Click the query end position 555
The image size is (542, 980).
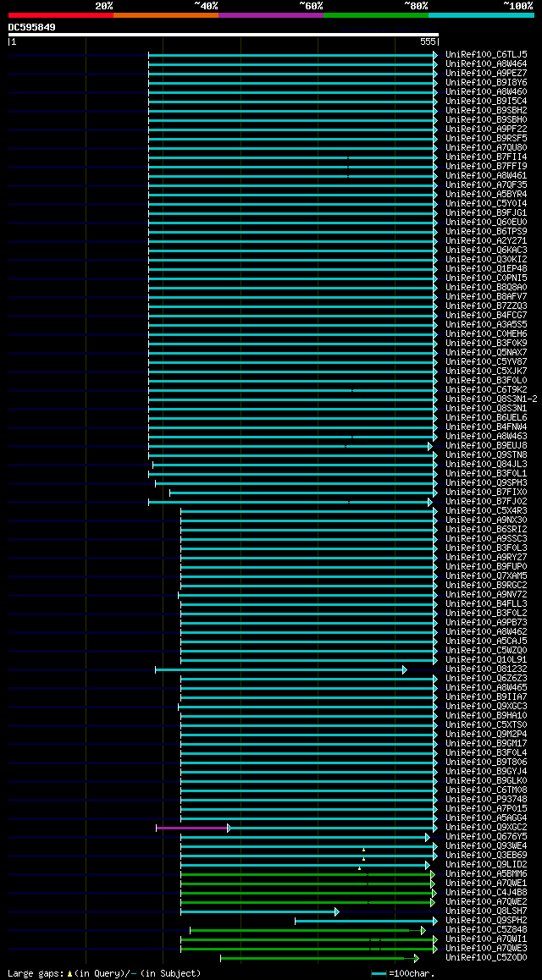429,41
